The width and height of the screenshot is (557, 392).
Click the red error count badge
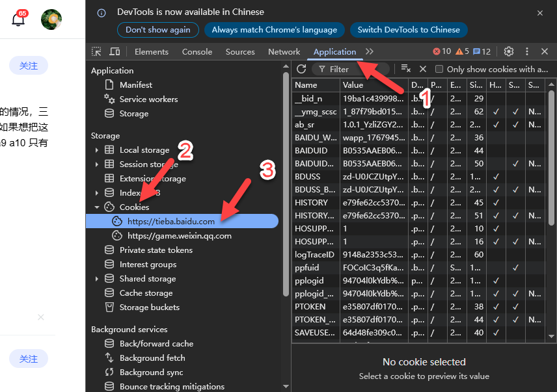click(442, 51)
